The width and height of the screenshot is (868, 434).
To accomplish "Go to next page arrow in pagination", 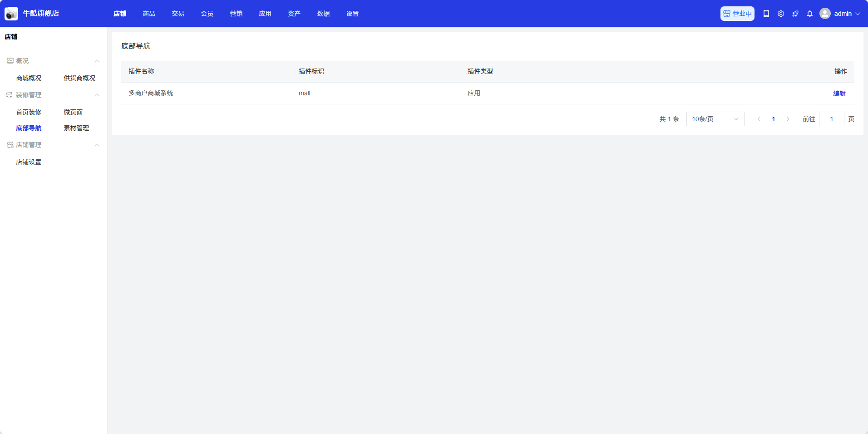I will (788, 119).
